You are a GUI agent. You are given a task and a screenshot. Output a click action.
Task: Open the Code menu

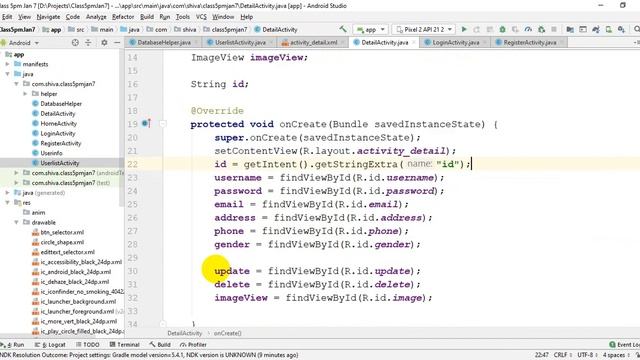(73, 17)
